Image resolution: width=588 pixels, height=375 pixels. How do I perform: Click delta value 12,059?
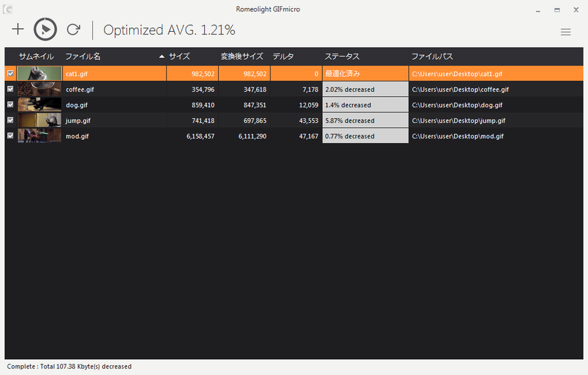(x=309, y=105)
